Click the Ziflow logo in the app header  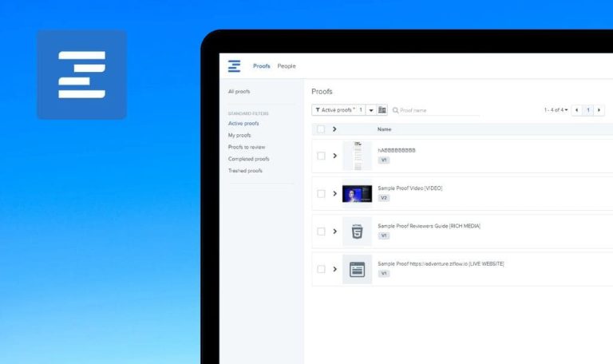pyautogui.click(x=234, y=66)
